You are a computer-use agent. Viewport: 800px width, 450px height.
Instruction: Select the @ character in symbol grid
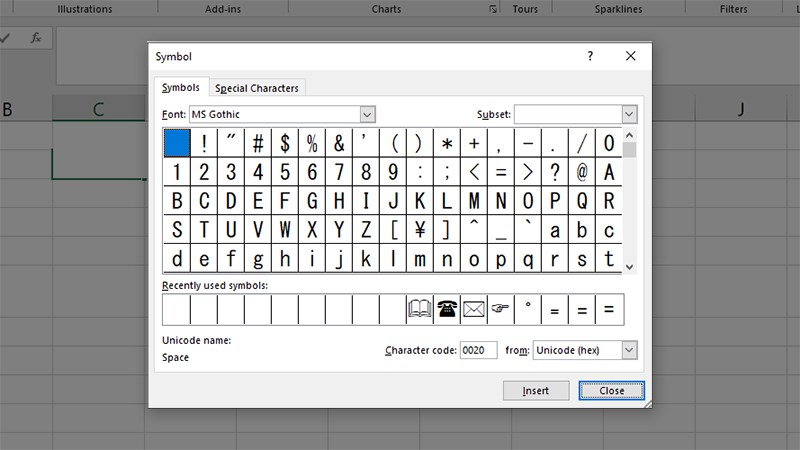click(582, 172)
